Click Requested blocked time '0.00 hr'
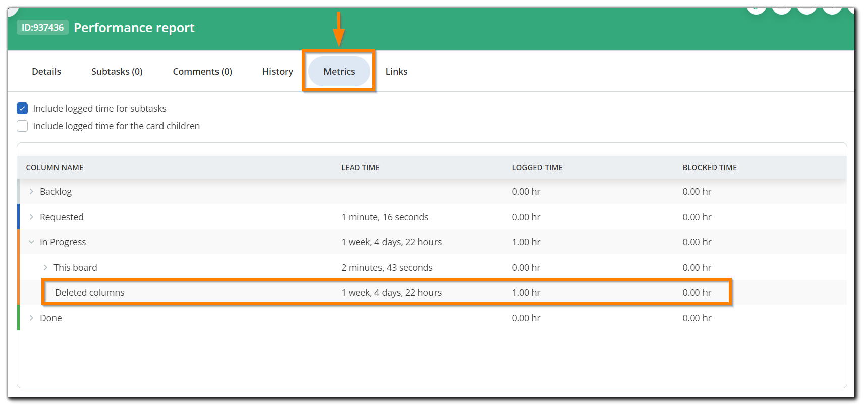Viewport: 868px width, 411px height. [x=696, y=217]
